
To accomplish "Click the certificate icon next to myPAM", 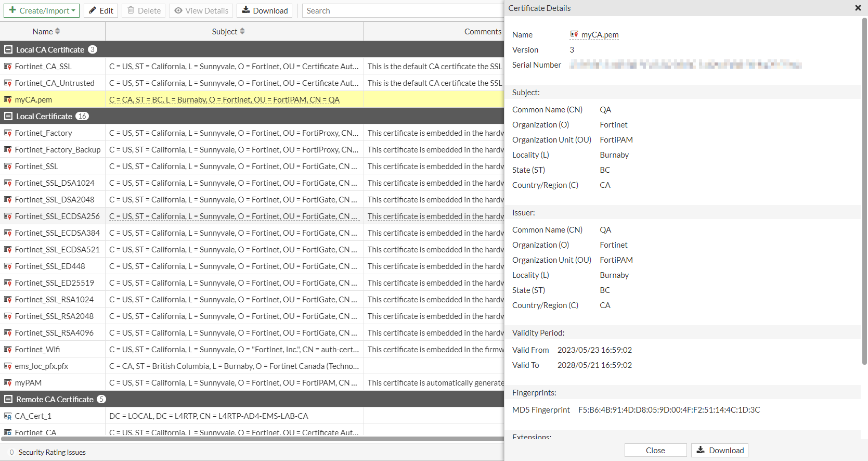I will pos(8,383).
